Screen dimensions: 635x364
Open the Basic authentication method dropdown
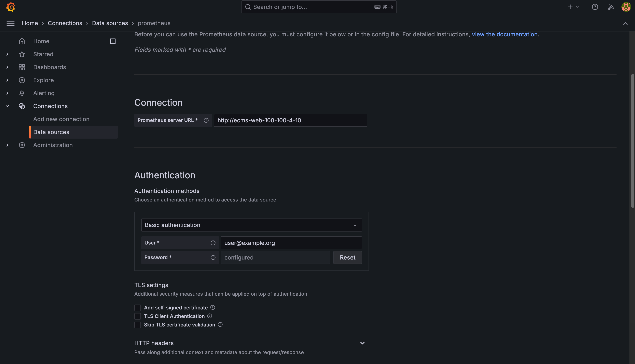251,225
